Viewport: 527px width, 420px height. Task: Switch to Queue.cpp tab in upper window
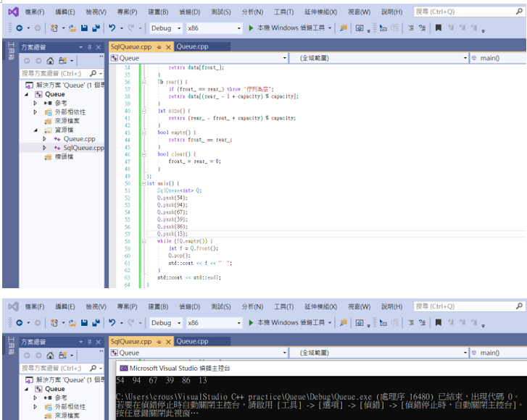coord(192,46)
